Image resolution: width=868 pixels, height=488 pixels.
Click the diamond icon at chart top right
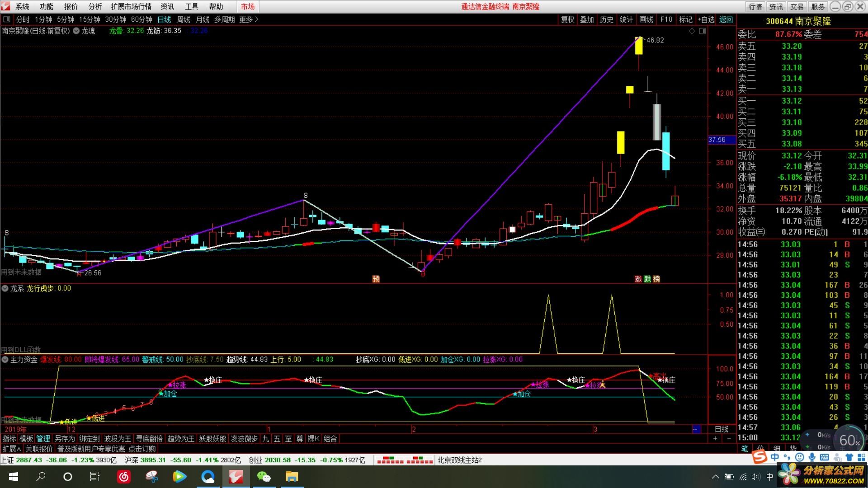click(692, 31)
